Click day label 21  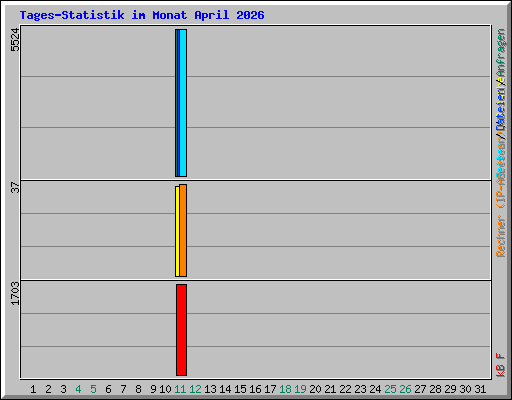click(330, 389)
